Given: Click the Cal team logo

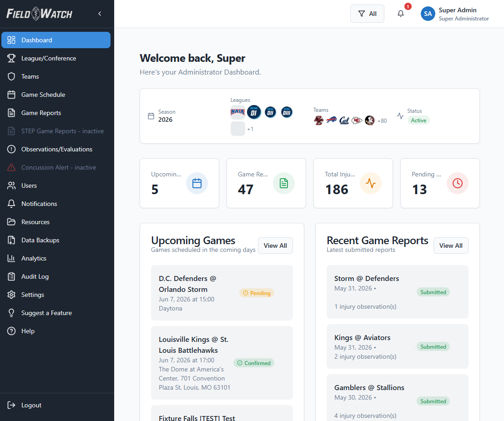Looking at the screenshot, I should point(344,120).
